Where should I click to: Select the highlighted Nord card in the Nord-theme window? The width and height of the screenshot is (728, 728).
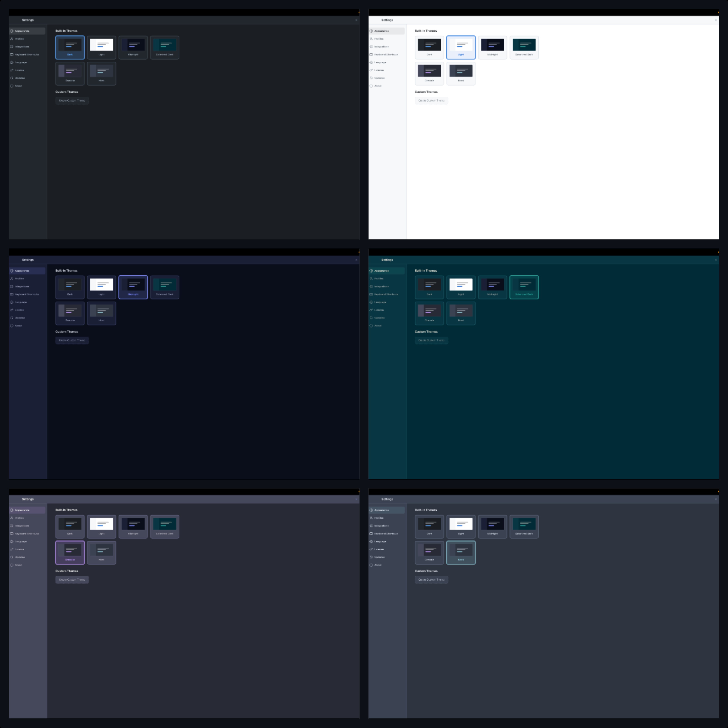pos(461,552)
